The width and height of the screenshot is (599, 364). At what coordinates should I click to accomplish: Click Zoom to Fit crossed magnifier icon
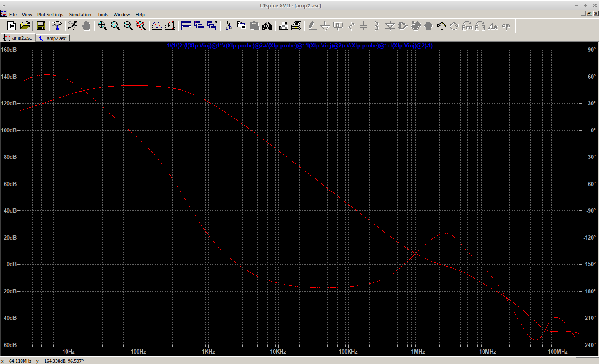tap(141, 26)
